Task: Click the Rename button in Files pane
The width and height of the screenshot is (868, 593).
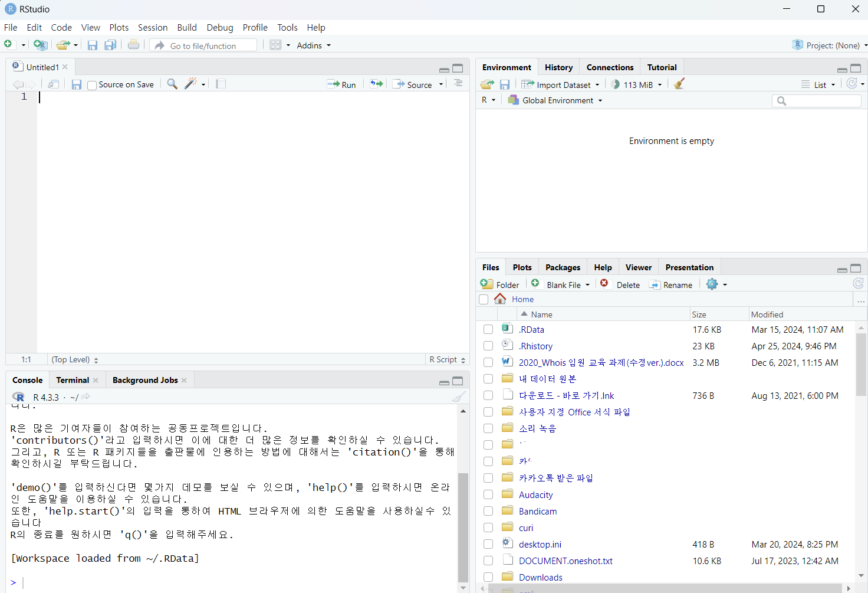Action: pos(671,284)
